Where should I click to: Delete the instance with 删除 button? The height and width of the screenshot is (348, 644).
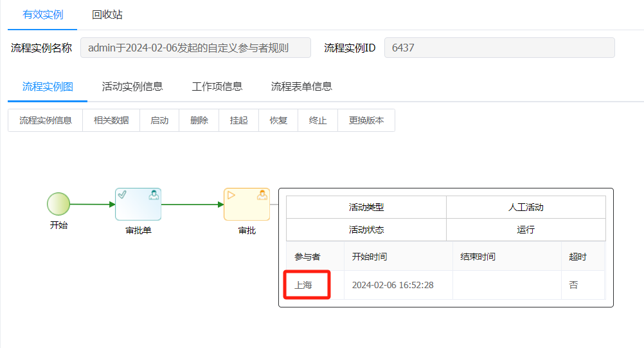199,120
